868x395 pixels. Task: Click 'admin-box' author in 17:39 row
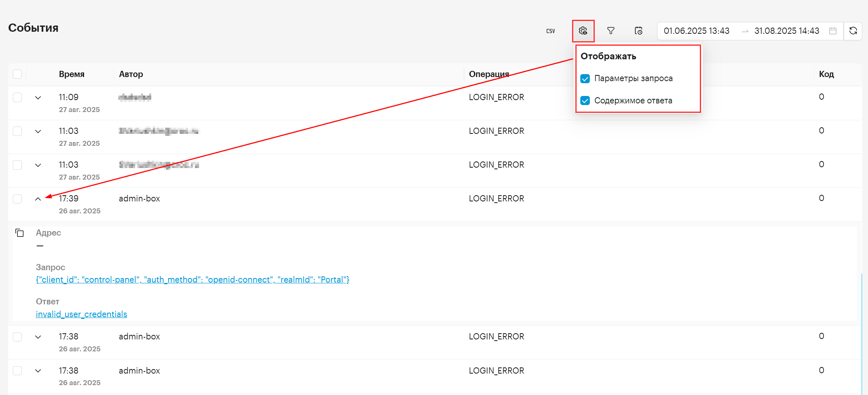pos(139,199)
